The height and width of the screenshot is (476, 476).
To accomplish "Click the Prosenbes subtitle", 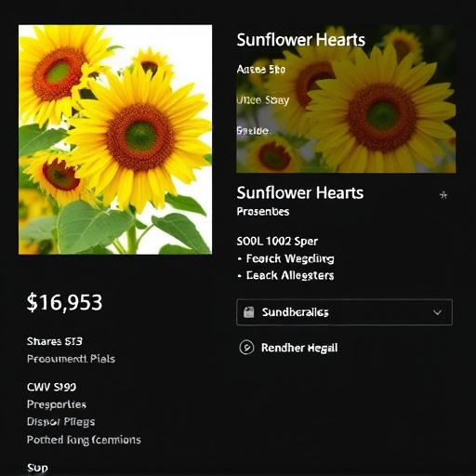I will coord(263,212).
